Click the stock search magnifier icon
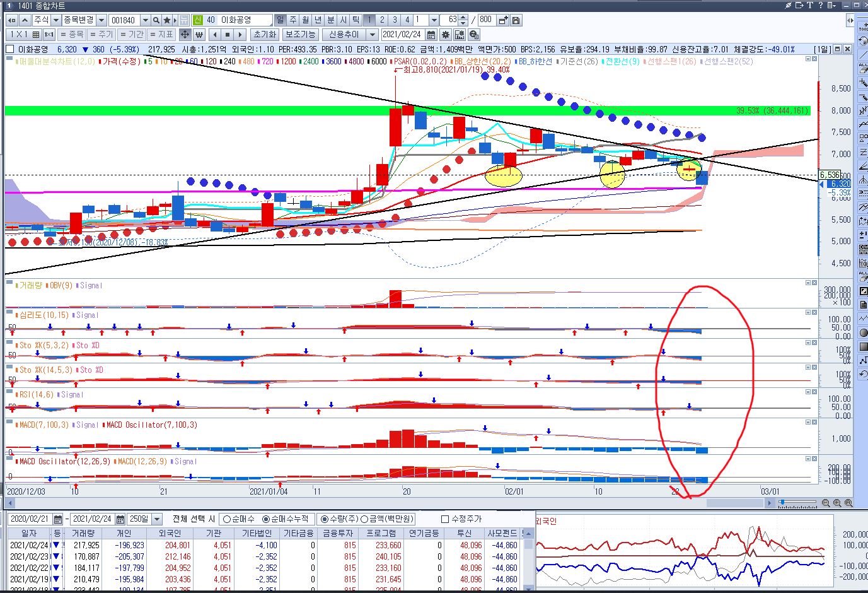 click(156, 20)
